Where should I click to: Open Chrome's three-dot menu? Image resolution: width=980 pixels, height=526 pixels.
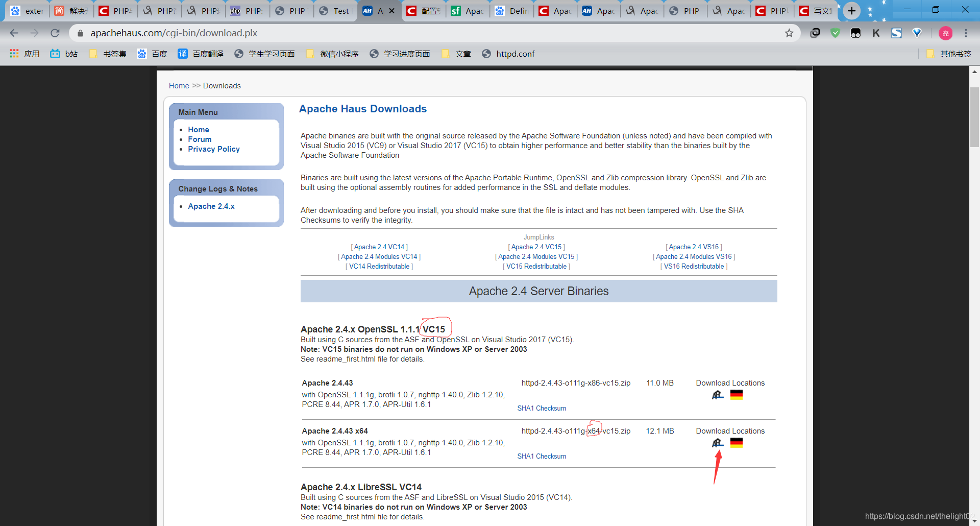click(x=966, y=33)
